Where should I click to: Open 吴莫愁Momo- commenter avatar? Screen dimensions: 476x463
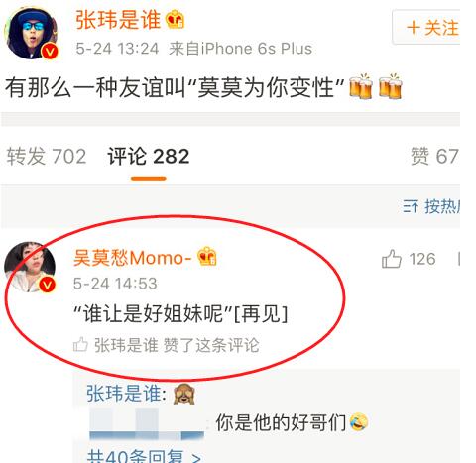click(30, 267)
